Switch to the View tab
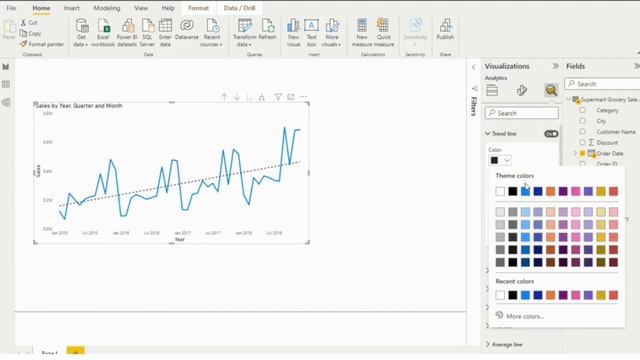This screenshot has width=640, height=360. (141, 8)
